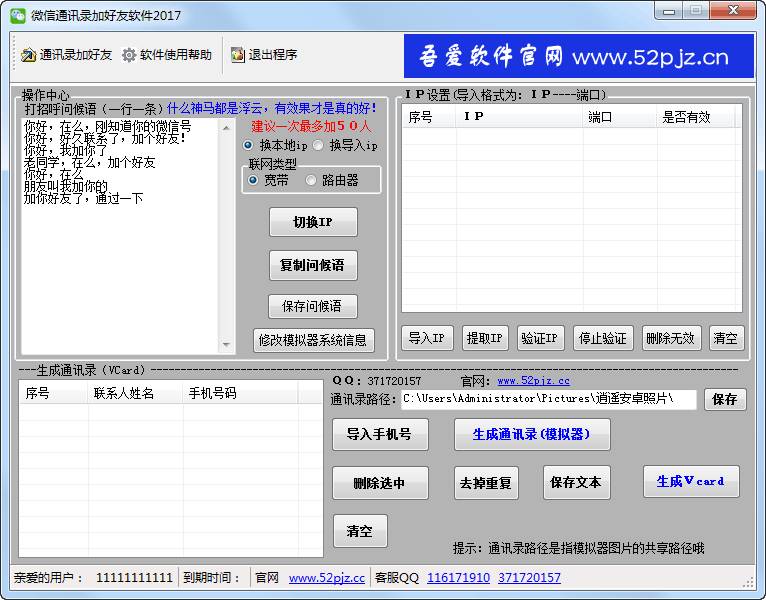
Task: Open 通讯录加好友 toolbar item
Action: (66, 55)
